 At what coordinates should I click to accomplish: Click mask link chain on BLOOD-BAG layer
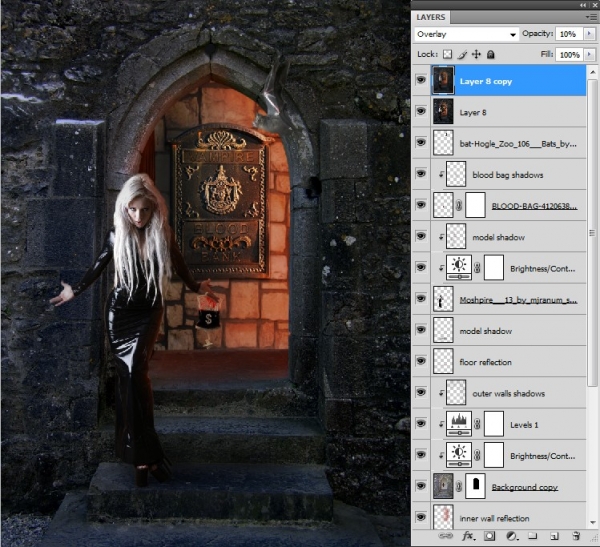(x=459, y=206)
